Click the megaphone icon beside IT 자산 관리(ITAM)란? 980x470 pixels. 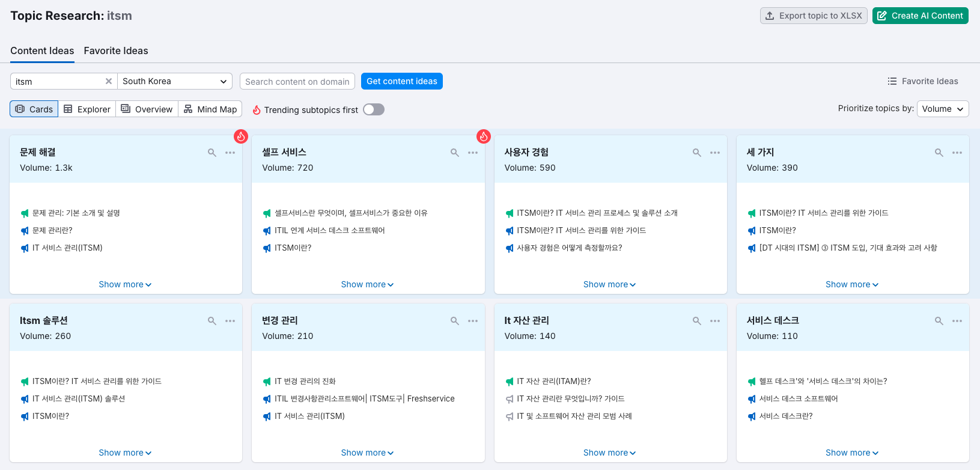(510, 382)
